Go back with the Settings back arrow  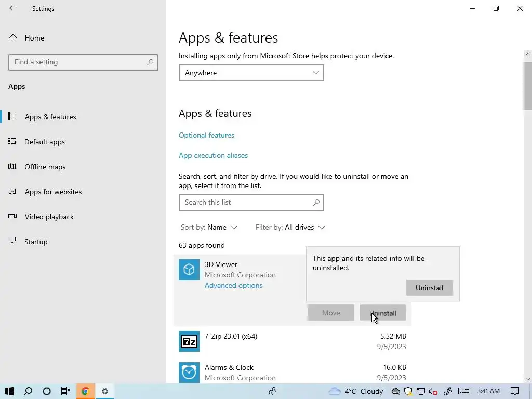[12, 8]
